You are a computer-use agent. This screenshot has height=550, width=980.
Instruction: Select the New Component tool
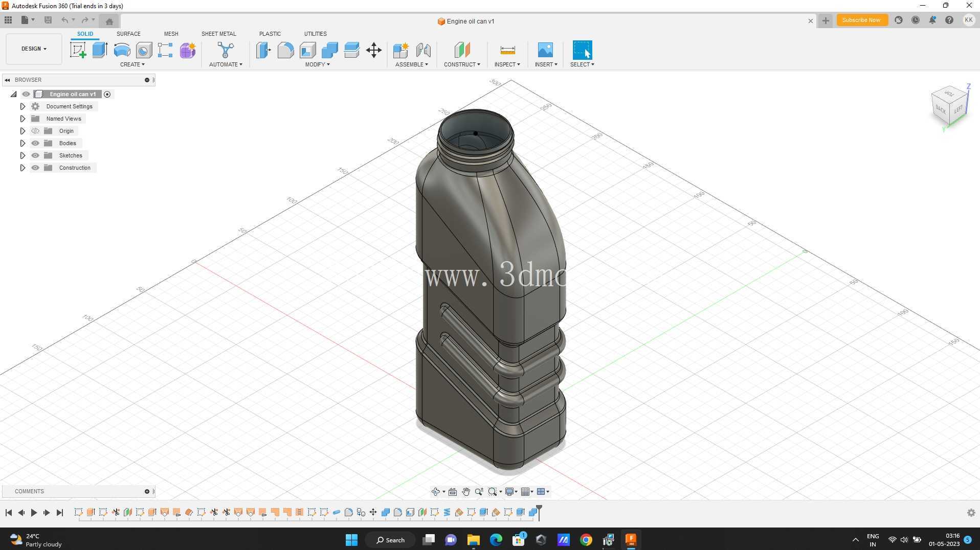(400, 50)
